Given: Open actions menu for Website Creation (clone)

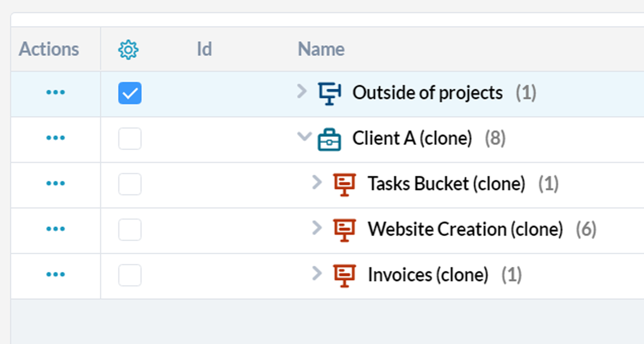Looking at the screenshot, I should coord(55,229).
